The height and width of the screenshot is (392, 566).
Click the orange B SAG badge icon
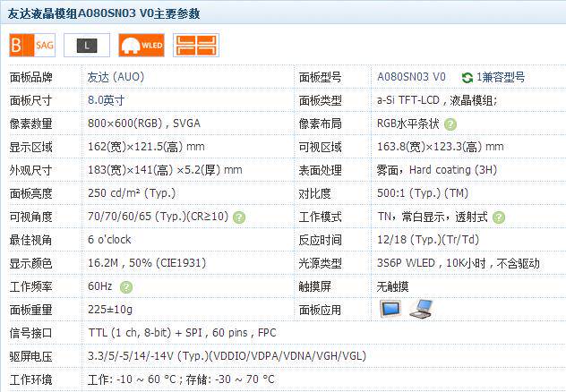click(32, 45)
